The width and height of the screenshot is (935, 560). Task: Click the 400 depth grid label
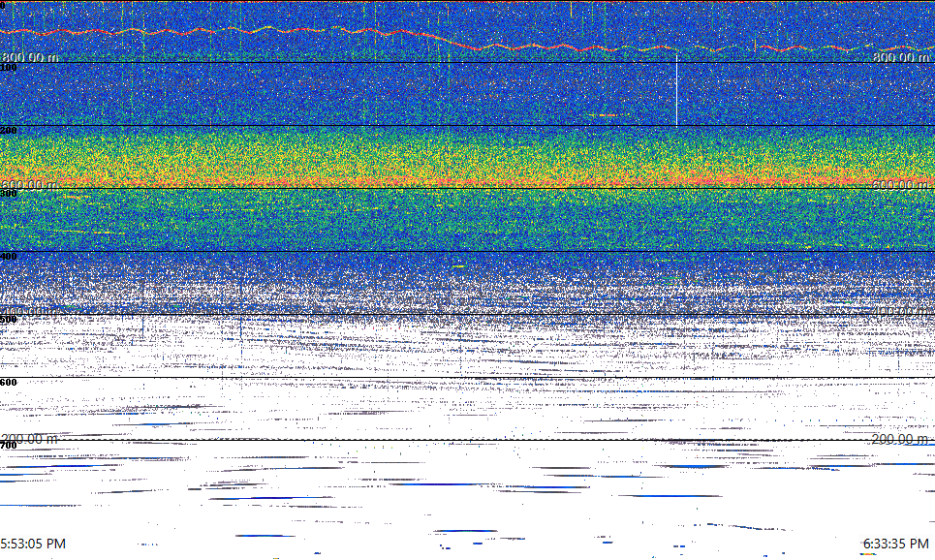tap(9, 257)
